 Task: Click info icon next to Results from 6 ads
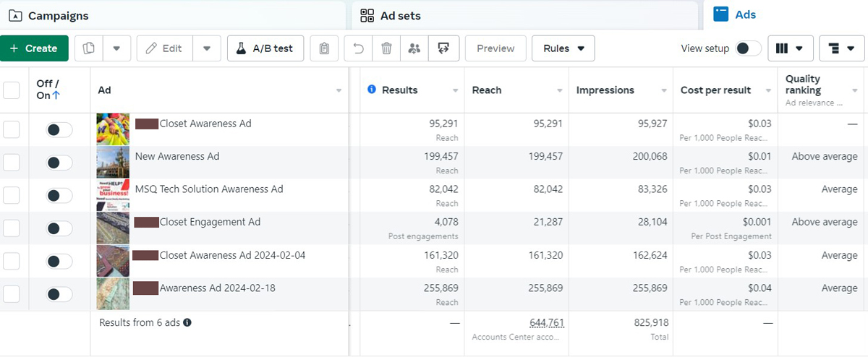pos(187,322)
